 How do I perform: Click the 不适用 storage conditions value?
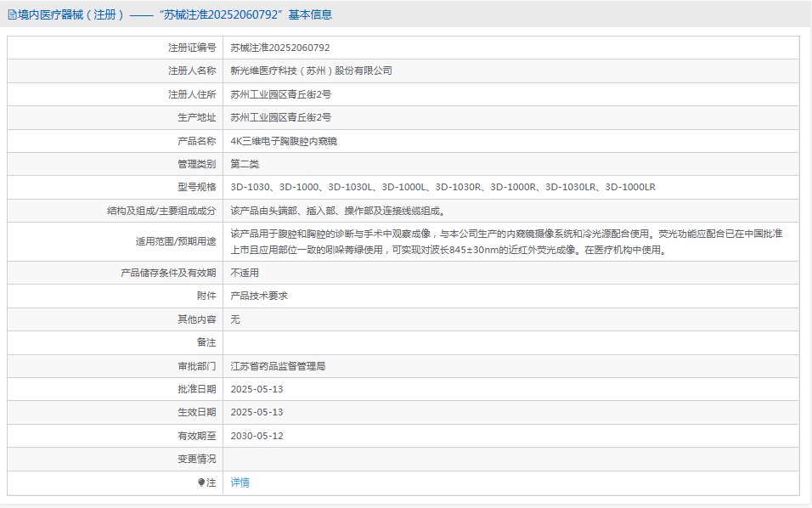click(x=245, y=273)
